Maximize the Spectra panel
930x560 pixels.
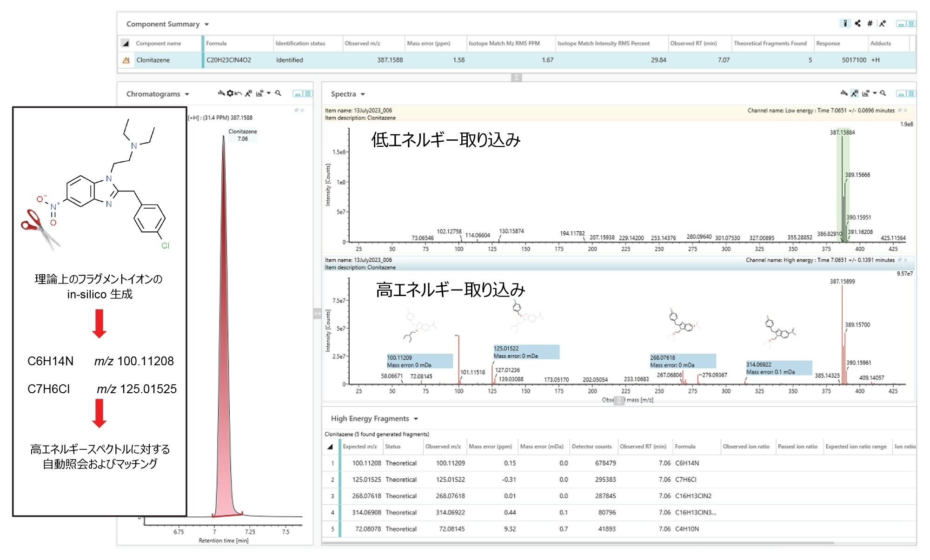pos(911,94)
